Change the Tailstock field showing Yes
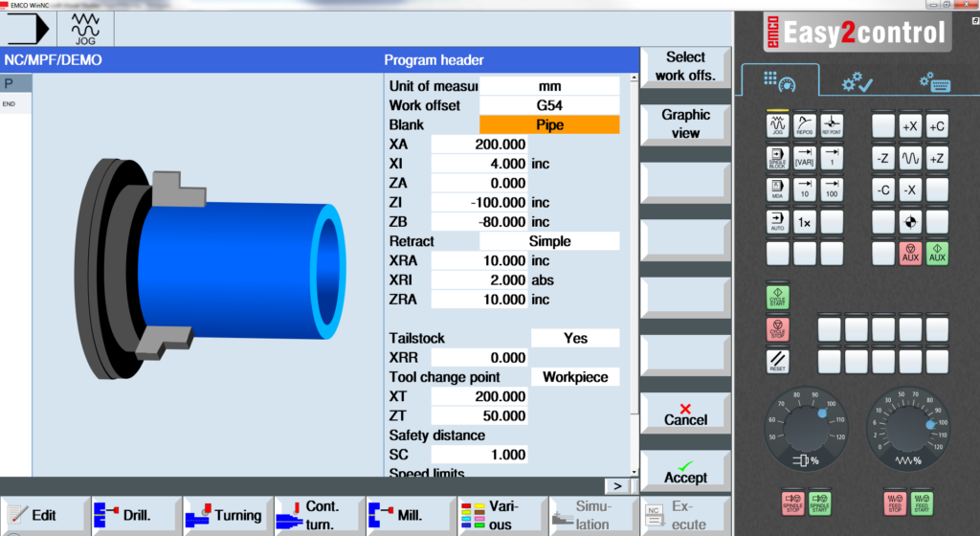This screenshot has height=536, width=980. (575, 338)
